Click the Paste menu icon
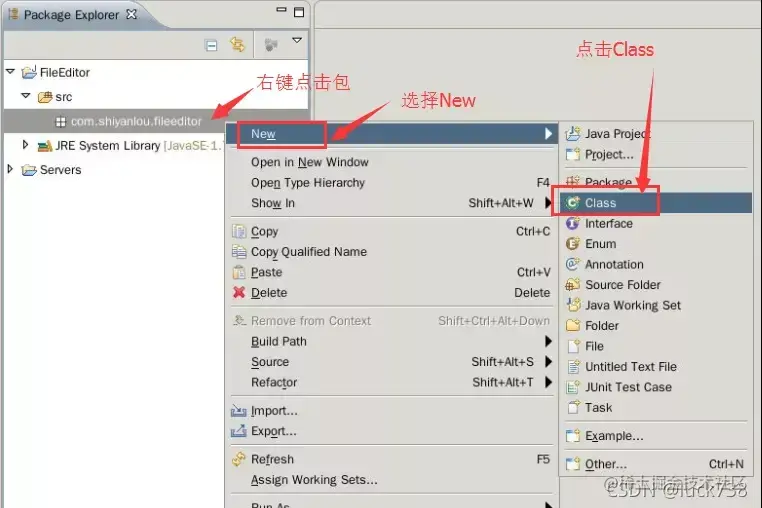The width and height of the screenshot is (762, 508). click(x=239, y=272)
